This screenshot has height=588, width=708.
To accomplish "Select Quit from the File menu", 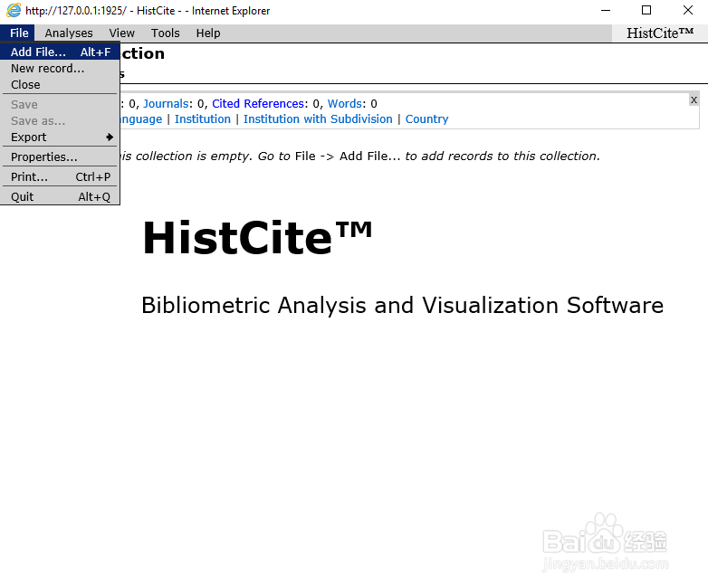I will click(60, 196).
